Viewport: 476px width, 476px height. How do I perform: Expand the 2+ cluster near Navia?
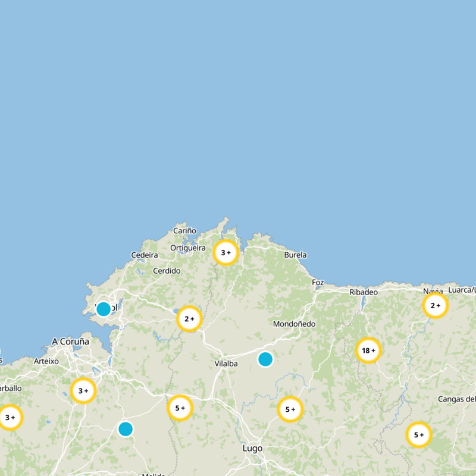(436, 305)
